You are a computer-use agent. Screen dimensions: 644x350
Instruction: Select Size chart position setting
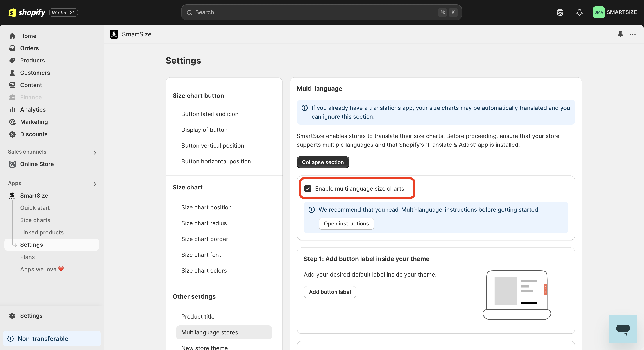pos(206,207)
